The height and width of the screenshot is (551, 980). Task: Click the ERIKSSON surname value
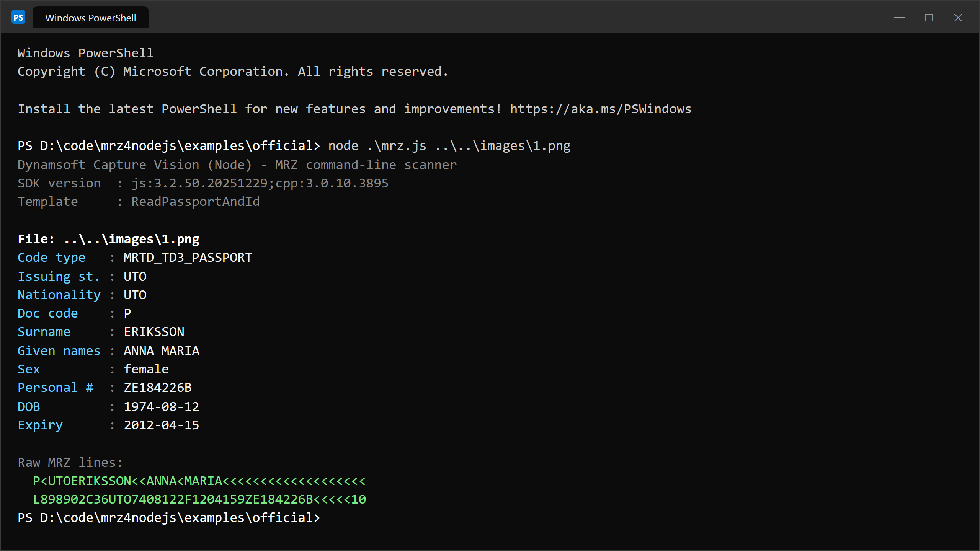154,332
